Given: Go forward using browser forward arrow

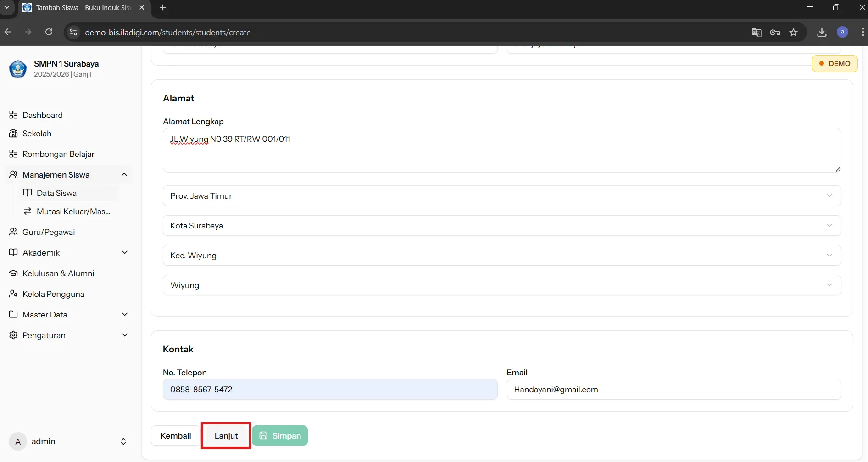Looking at the screenshot, I should 28,32.
